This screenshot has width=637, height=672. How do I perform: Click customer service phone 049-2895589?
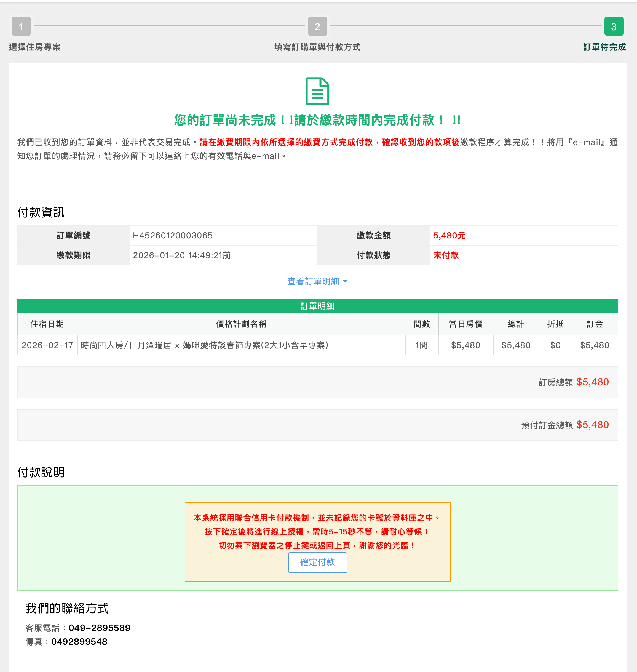click(99, 628)
